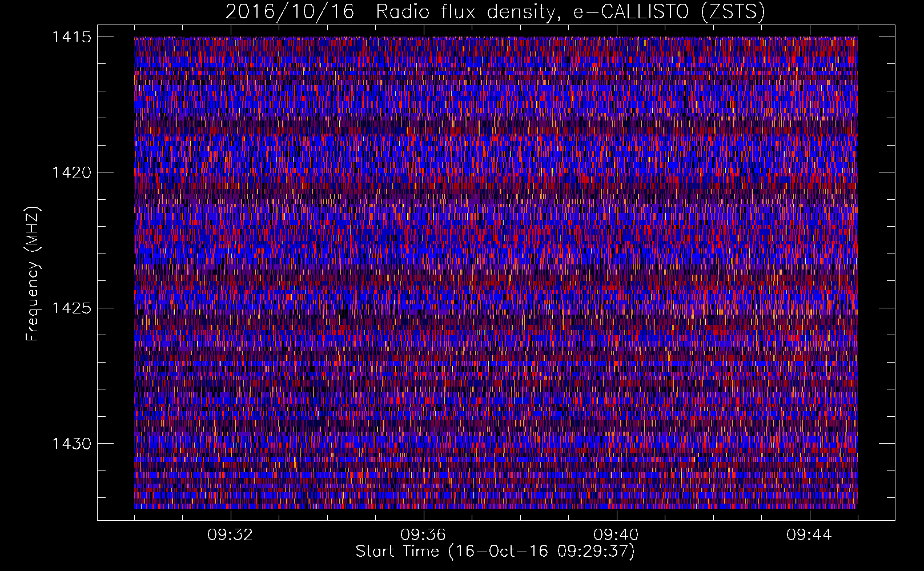Click the '1430' frequency axis label
The image size is (924, 571).
(71, 444)
